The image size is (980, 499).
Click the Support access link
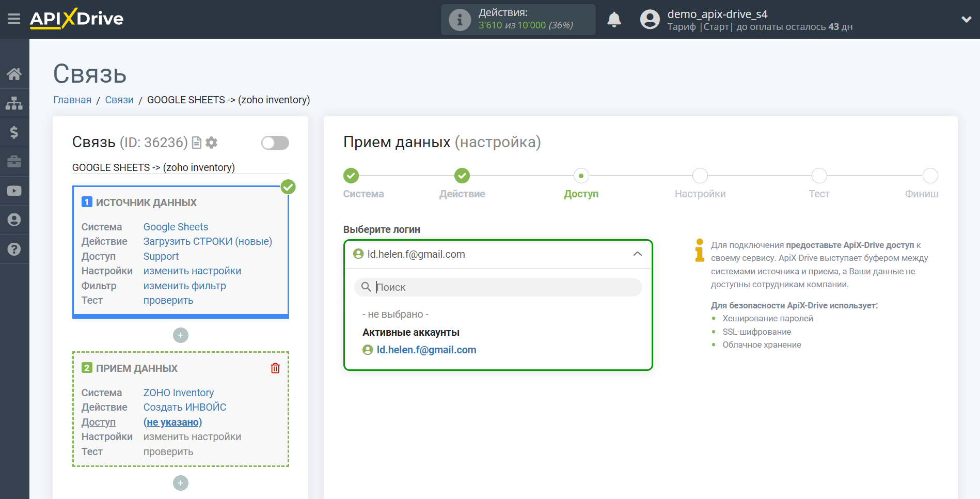coord(161,256)
